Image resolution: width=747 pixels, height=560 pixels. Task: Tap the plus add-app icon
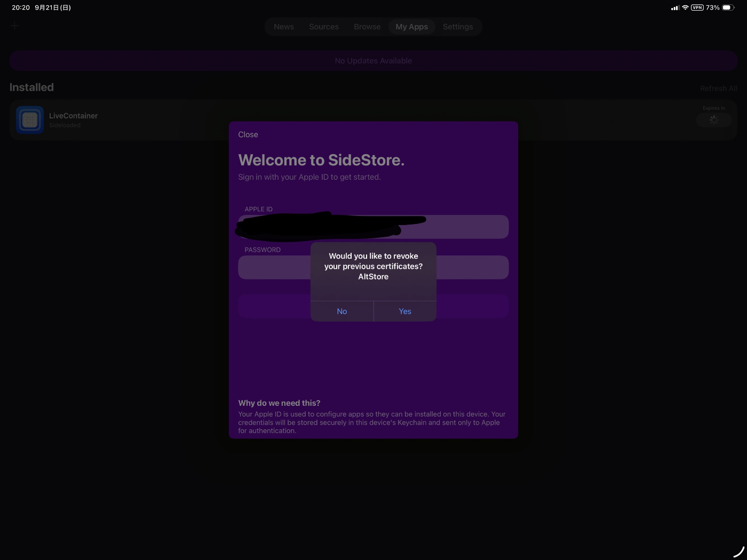tap(15, 26)
